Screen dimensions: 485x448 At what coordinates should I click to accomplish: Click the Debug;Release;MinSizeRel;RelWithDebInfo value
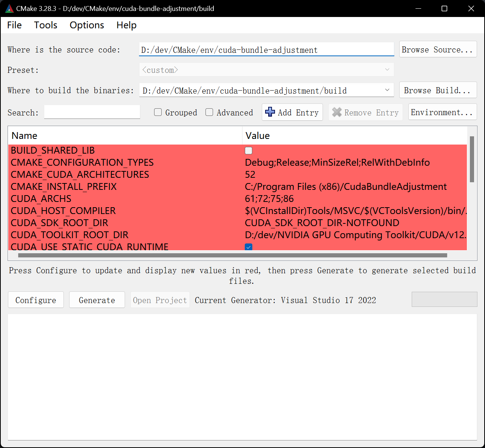click(x=337, y=163)
